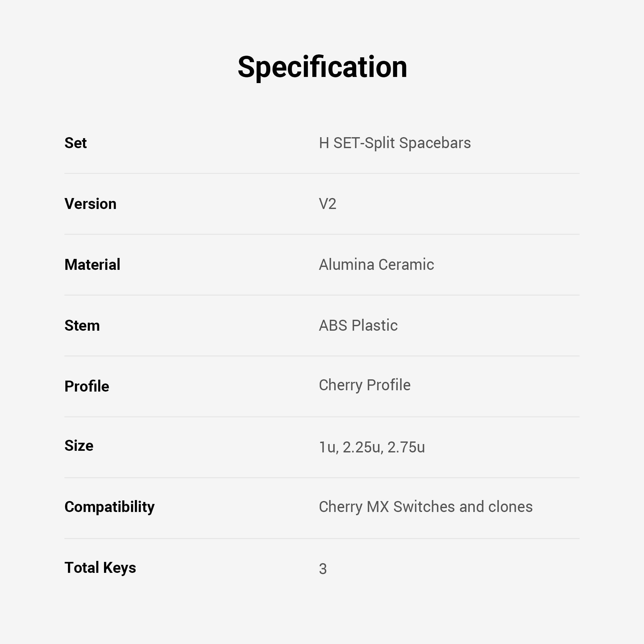Click the divider line above Total Keys row
The image size is (644, 644).
tap(322, 538)
